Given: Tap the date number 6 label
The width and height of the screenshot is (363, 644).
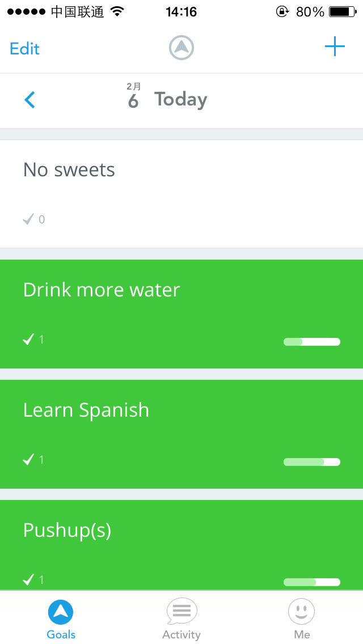Looking at the screenshot, I should click(x=133, y=101).
